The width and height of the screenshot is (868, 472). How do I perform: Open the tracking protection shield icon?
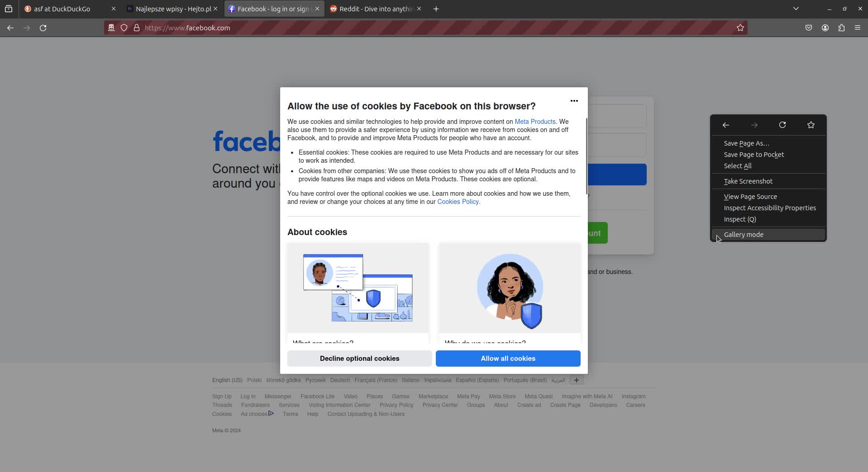pos(124,28)
